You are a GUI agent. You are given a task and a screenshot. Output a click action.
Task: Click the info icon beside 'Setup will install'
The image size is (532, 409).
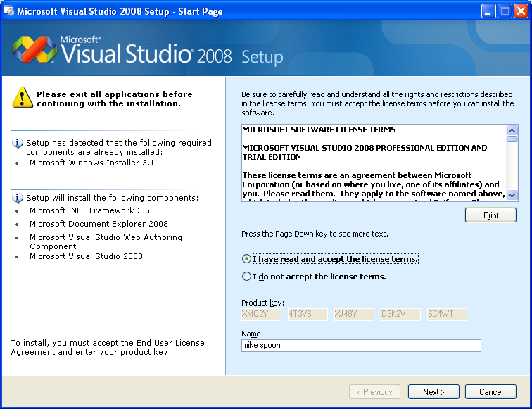click(x=18, y=198)
